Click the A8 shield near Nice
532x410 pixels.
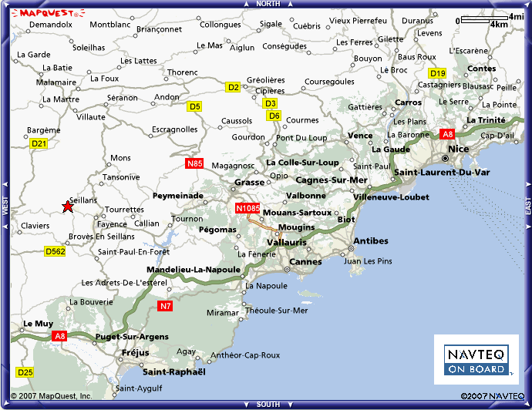[447, 134]
